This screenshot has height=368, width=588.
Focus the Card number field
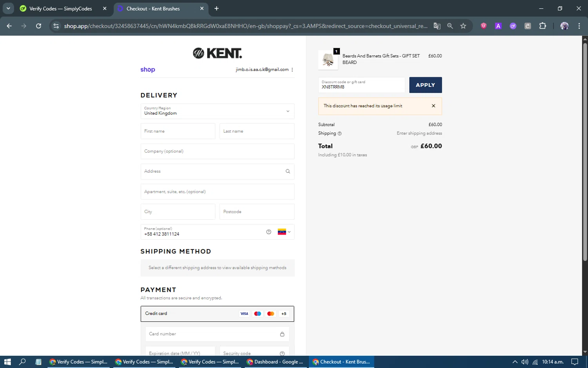coord(217,334)
